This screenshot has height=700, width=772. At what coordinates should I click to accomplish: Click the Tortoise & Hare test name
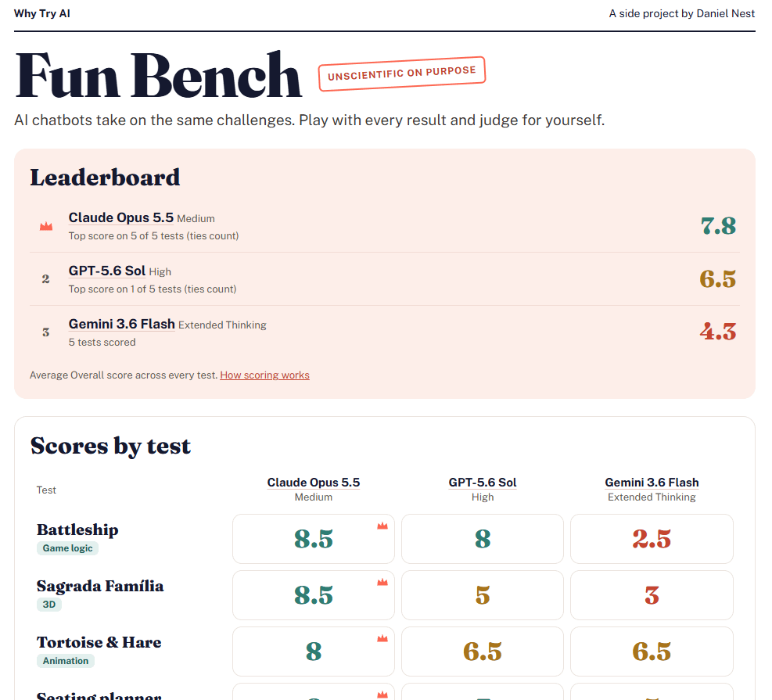point(99,642)
